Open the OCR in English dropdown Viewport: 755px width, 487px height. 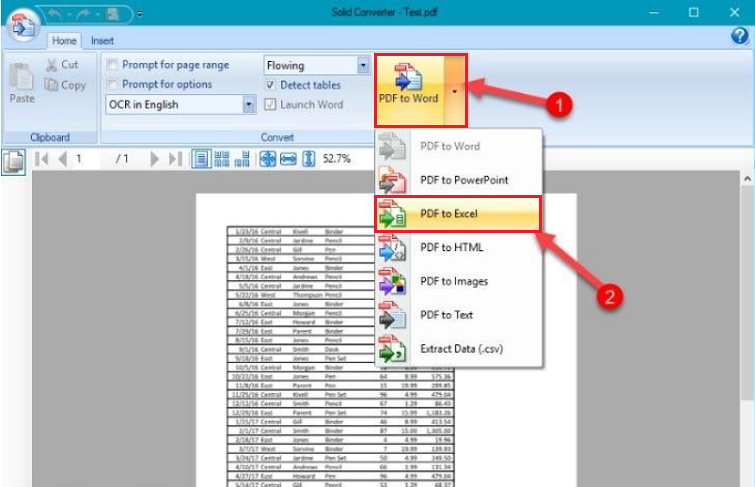click(249, 105)
